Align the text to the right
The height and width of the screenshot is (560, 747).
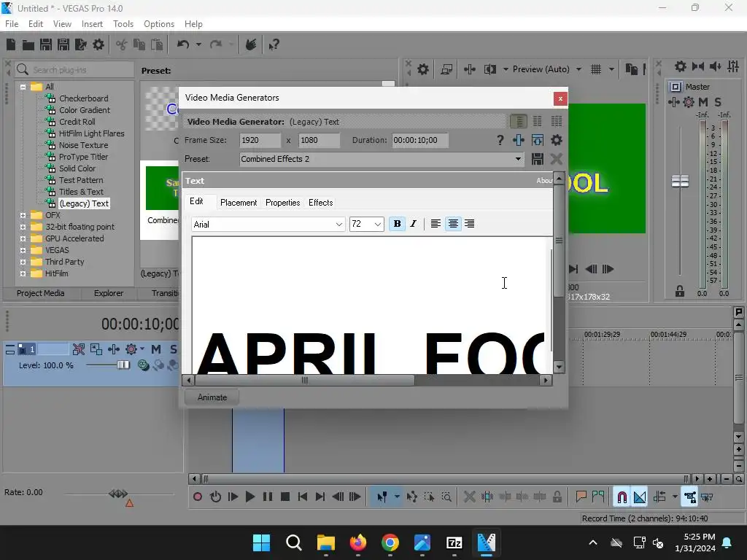coord(470,224)
